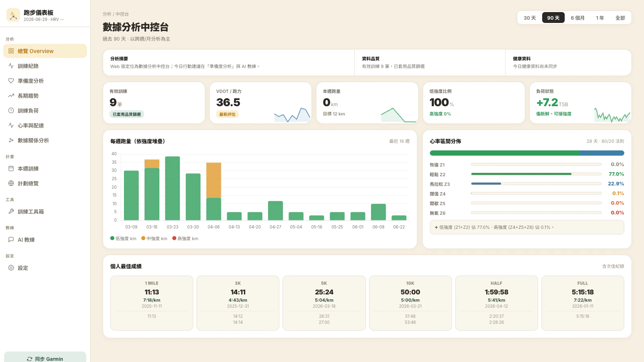The height and width of the screenshot is (362, 644).
Task: Select the 30 天 time range
Action: (x=530, y=18)
